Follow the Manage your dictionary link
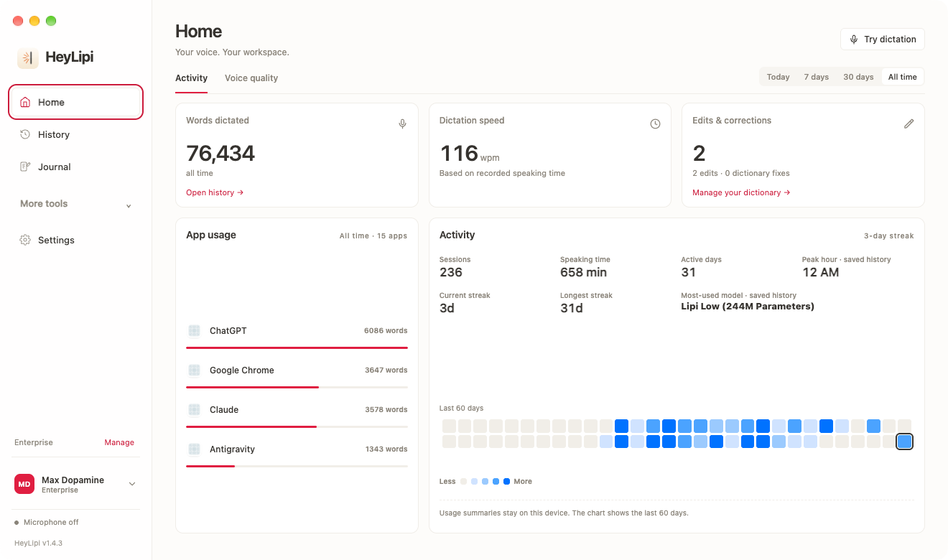Viewport: 948px width, 560px height. coord(741,192)
